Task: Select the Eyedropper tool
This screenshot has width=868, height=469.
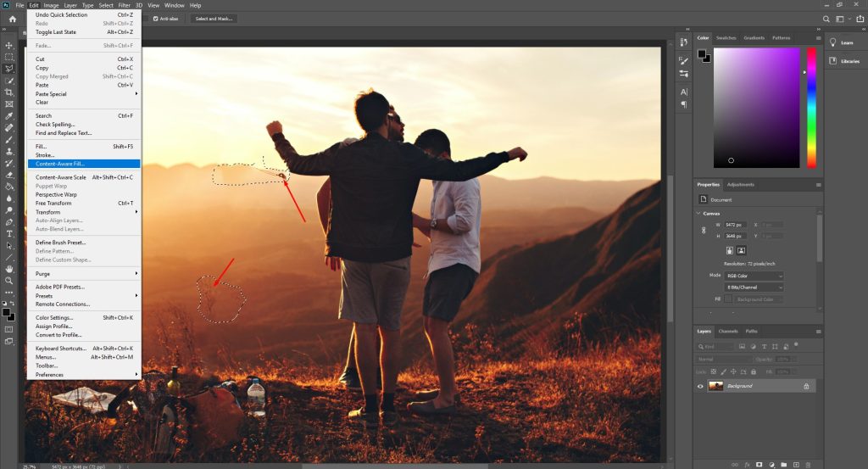Action: [9, 115]
